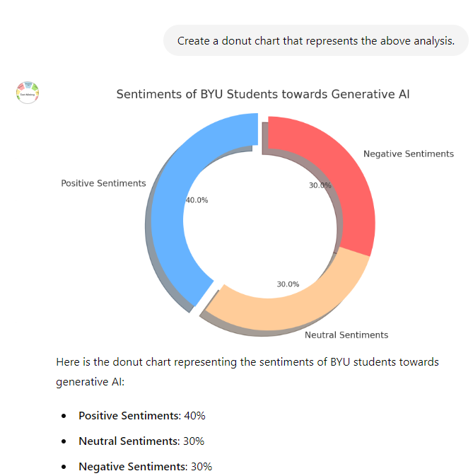Click the Text Mining assistant avatar icon

(27, 93)
